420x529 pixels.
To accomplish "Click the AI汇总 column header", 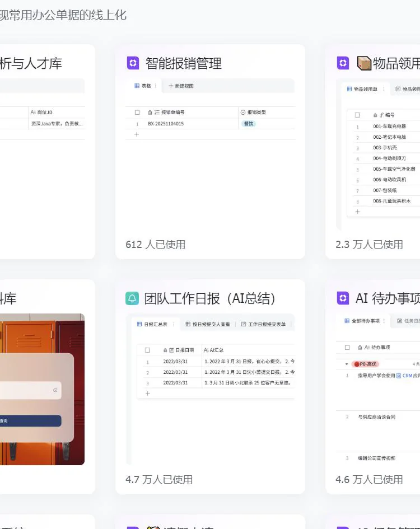I will [214, 350].
